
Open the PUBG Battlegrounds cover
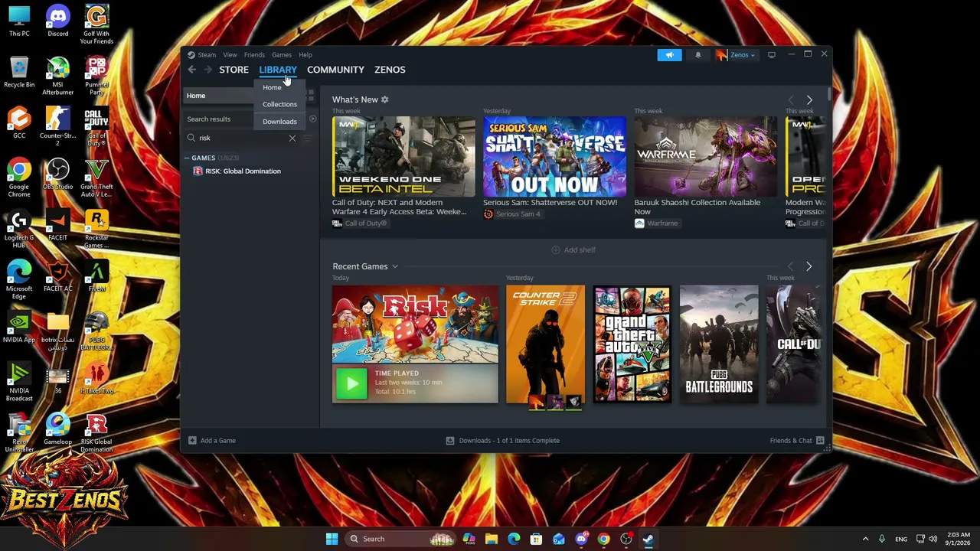719,344
